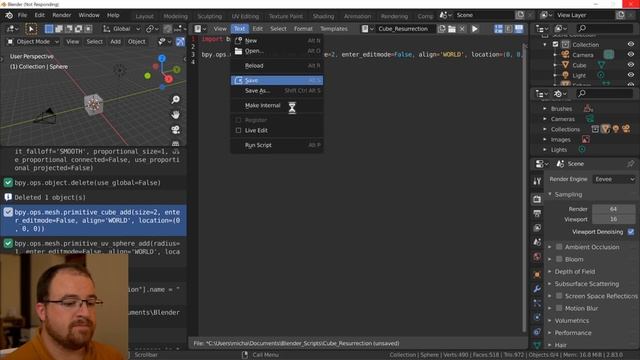The image size is (640, 360).
Task: Open the Render properties tab
Action: (537, 199)
